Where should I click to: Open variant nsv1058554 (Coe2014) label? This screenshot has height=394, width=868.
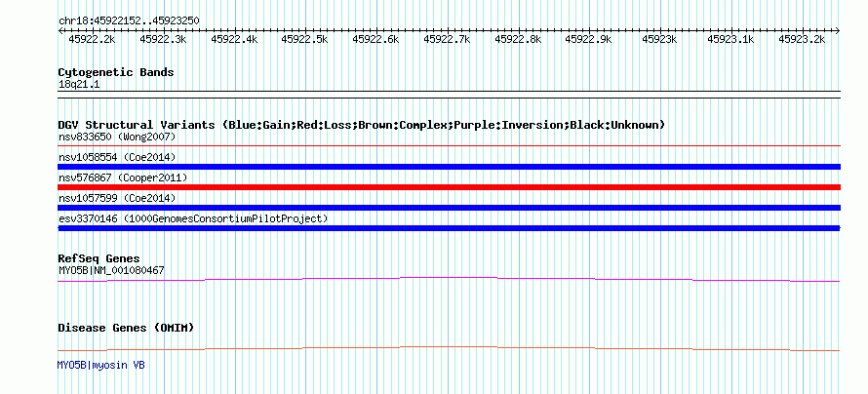117,157
